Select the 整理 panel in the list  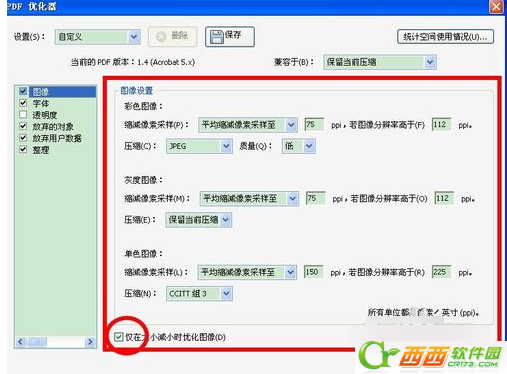click(41, 150)
